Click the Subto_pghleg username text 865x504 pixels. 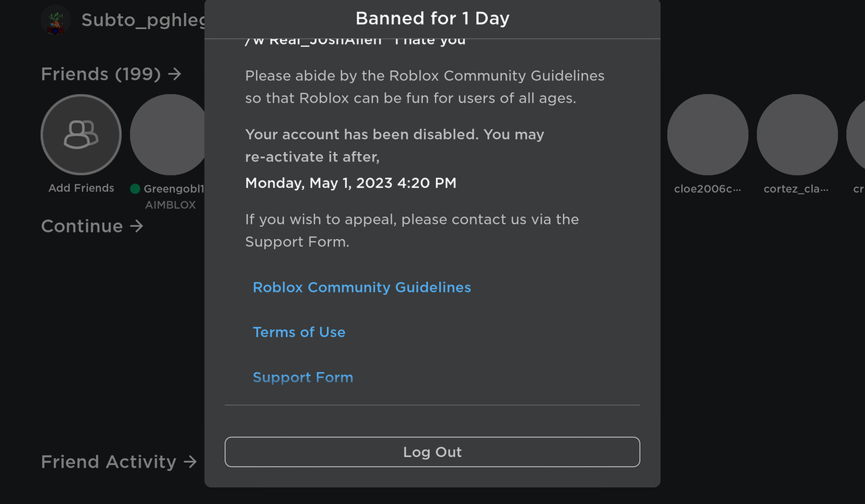click(x=143, y=20)
